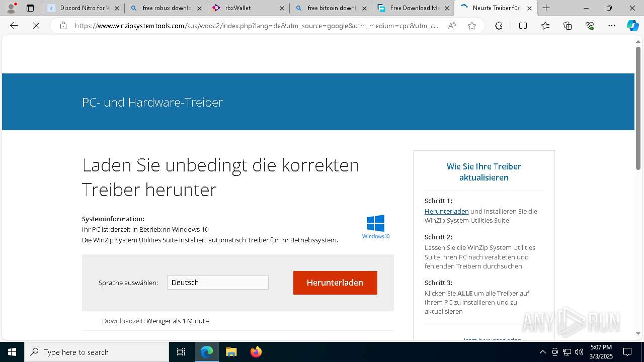Click Downloadzeit: Weniger als 1 Minute text

point(155,321)
